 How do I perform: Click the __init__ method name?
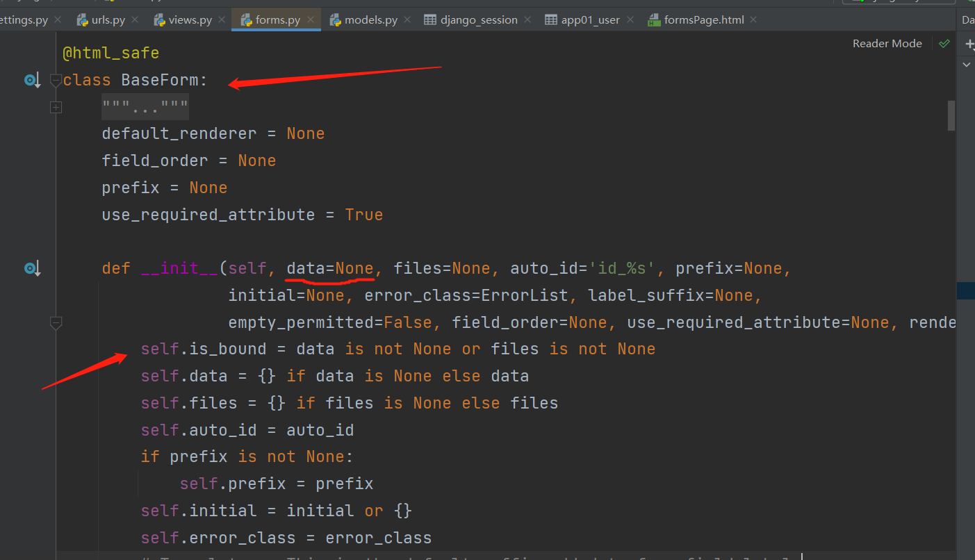pos(179,268)
